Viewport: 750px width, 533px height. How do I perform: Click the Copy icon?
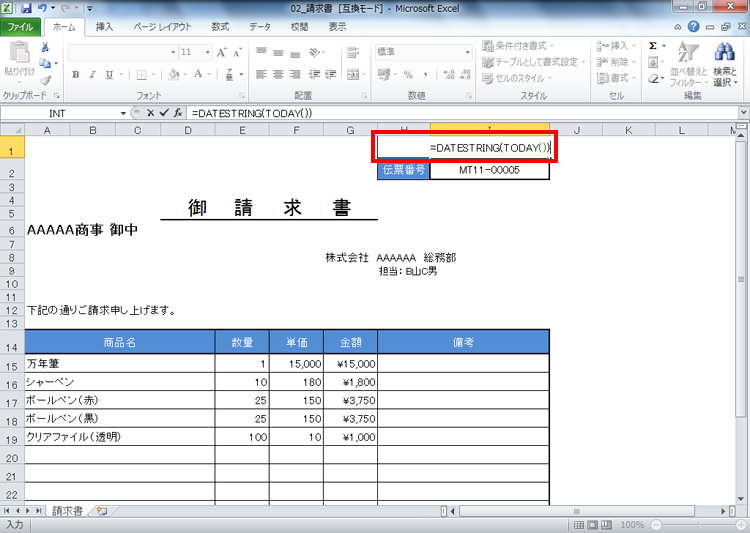45,63
